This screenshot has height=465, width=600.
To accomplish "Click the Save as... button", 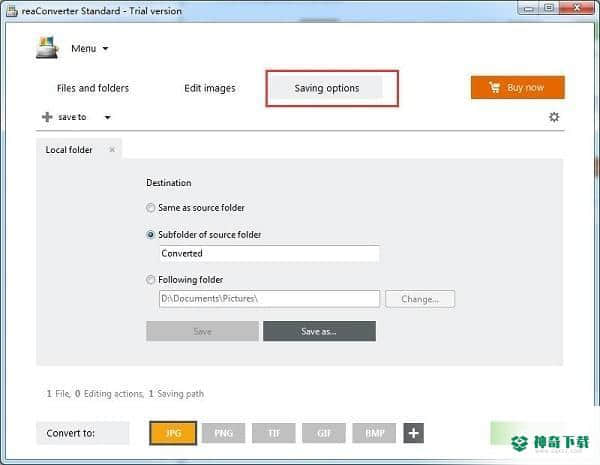I will 319,331.
